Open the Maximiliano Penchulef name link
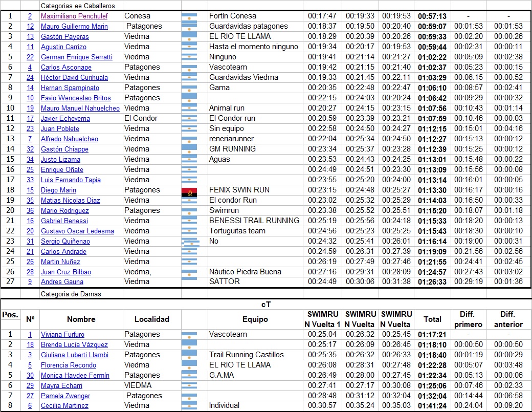 tap(74, 16)
